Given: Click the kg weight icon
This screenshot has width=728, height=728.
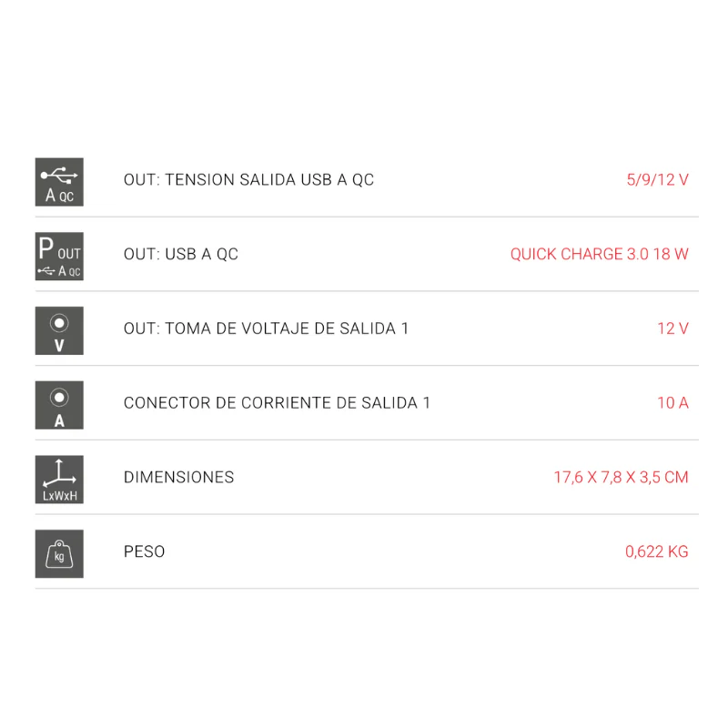Looking at the screenshot, I should coord(59,553).
